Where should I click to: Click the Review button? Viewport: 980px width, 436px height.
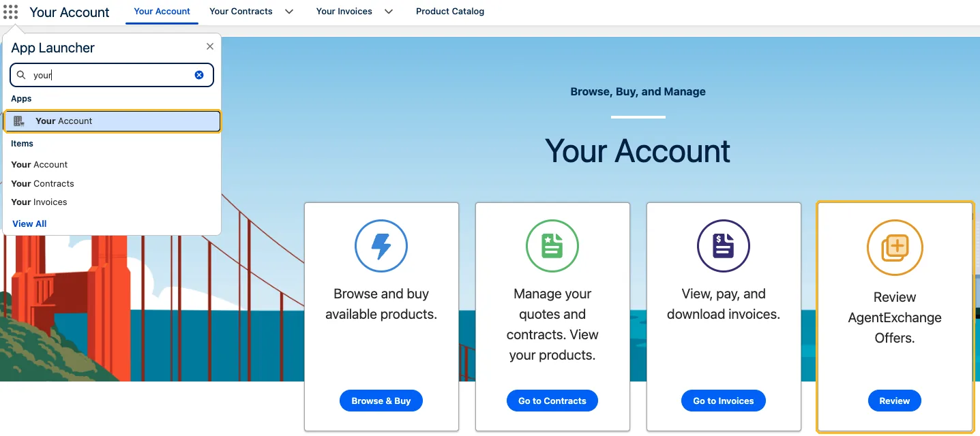[895, 401]
